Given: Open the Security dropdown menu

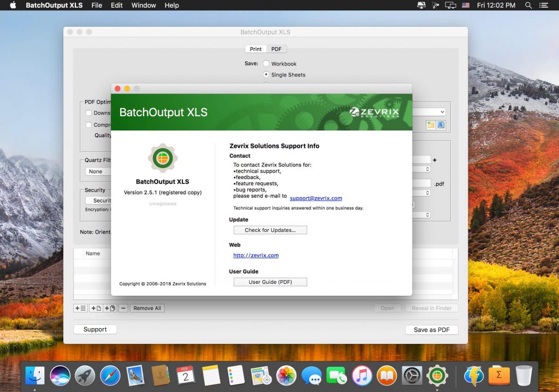Looking at the screenshot, I should coord(101,200).
